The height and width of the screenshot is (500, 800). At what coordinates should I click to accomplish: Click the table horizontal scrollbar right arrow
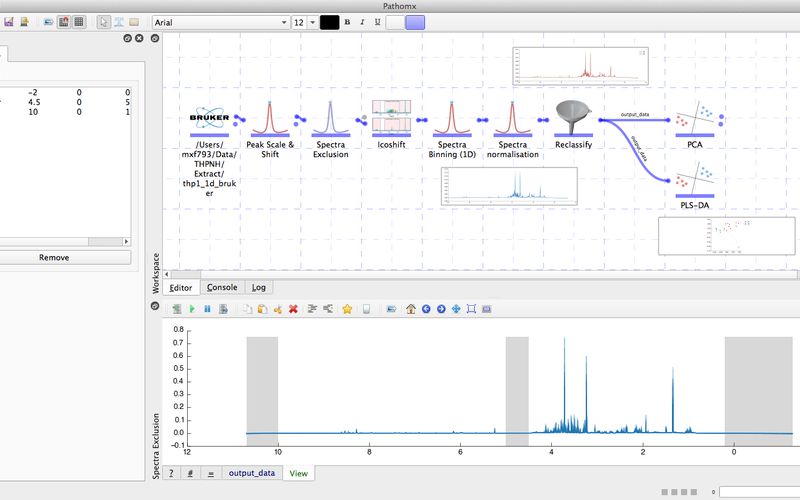(127, 242)
